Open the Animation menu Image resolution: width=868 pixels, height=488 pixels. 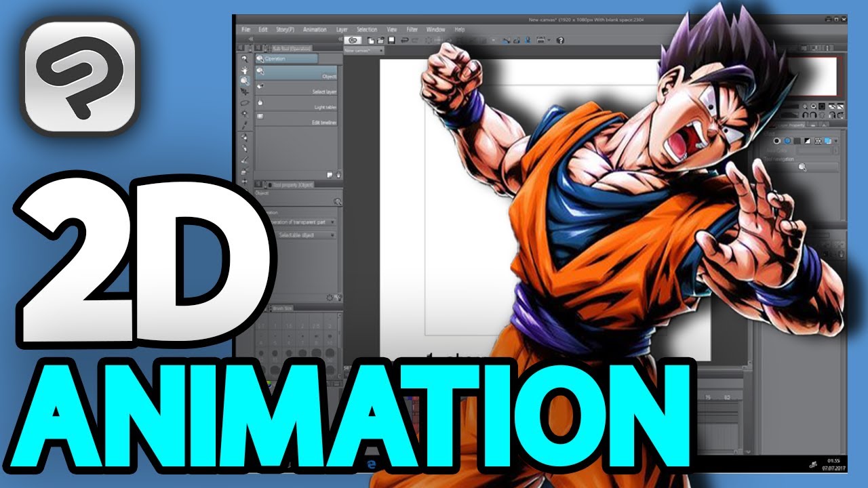(315, 30)
